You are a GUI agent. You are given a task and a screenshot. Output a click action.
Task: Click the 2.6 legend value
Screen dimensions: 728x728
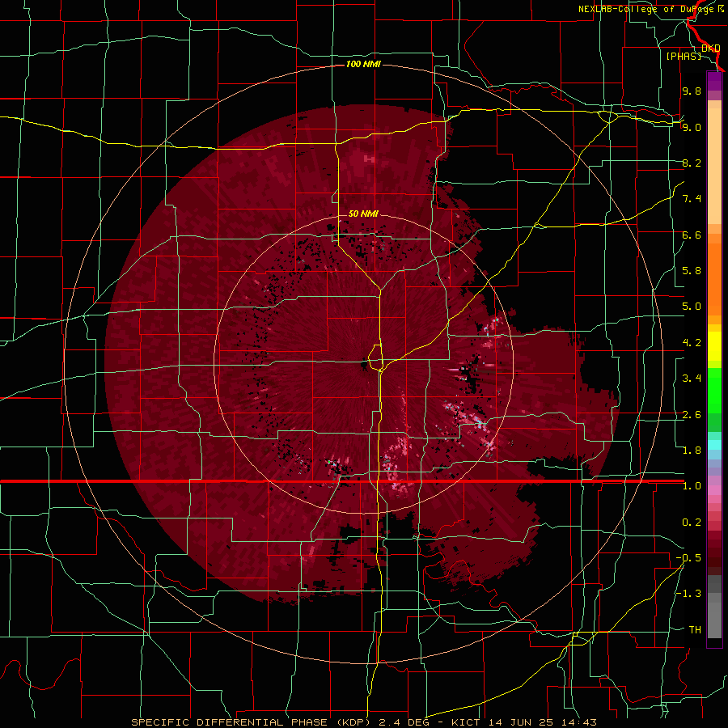click(692, 414)
